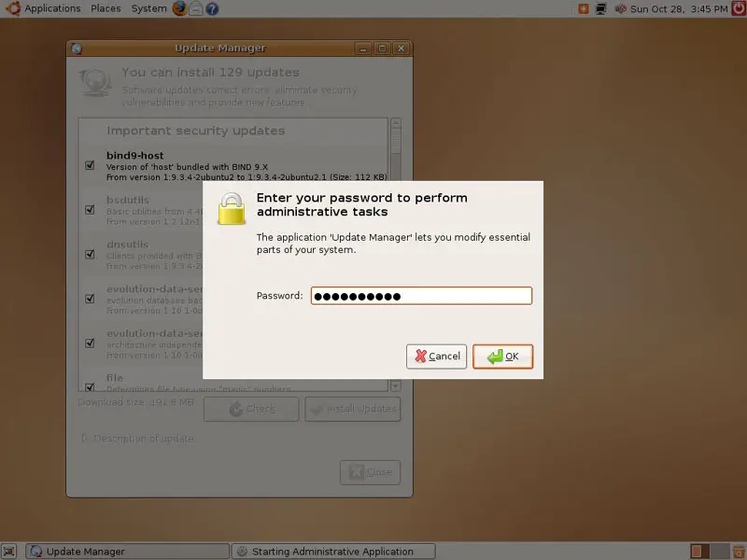Click the "You can install 129 updates" heading
747x560 pixels.
[210, 73]
